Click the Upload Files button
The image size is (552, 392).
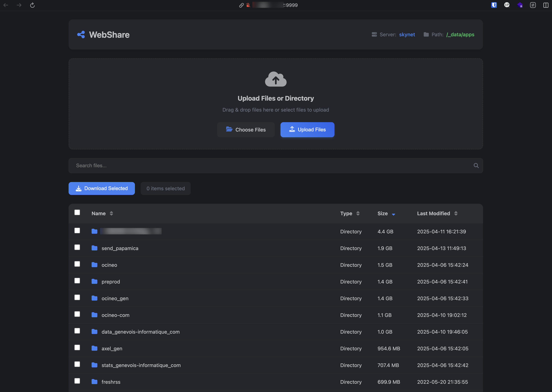pos(307,130)
